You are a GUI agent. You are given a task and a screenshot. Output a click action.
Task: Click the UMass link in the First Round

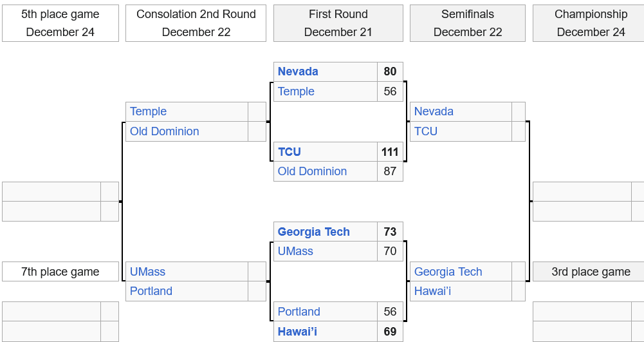click(295, 251)
